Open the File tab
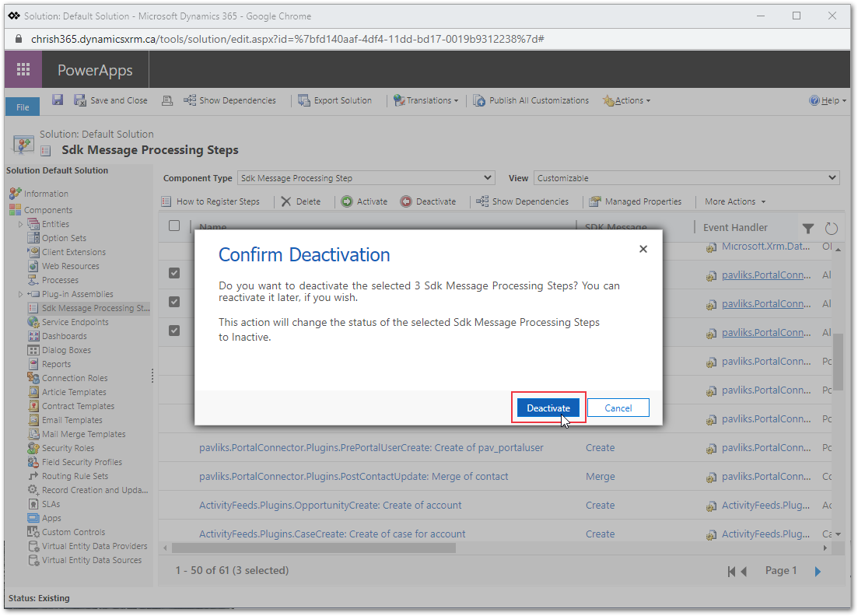The height and width of the screenshot is (616, 858). (x=23, y=107)
